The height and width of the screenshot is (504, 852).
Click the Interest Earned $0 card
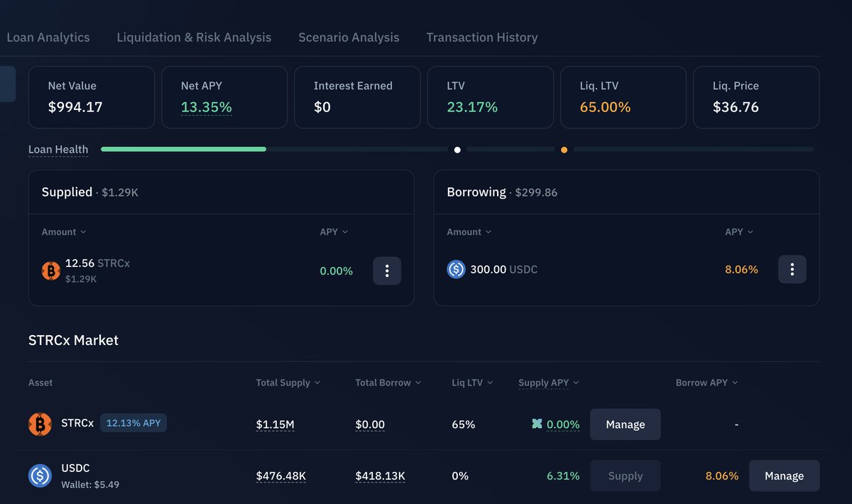[x=357, y=97]
